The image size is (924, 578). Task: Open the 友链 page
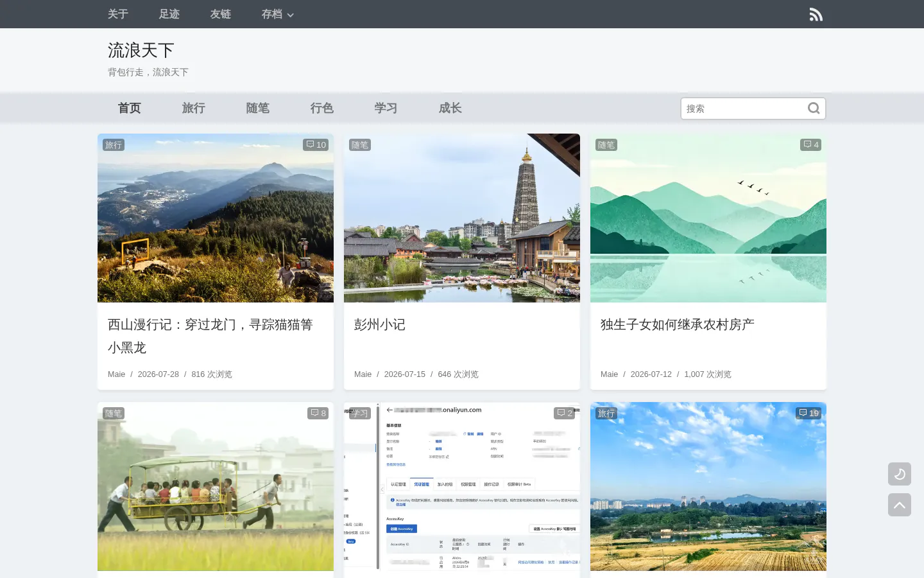221,14
